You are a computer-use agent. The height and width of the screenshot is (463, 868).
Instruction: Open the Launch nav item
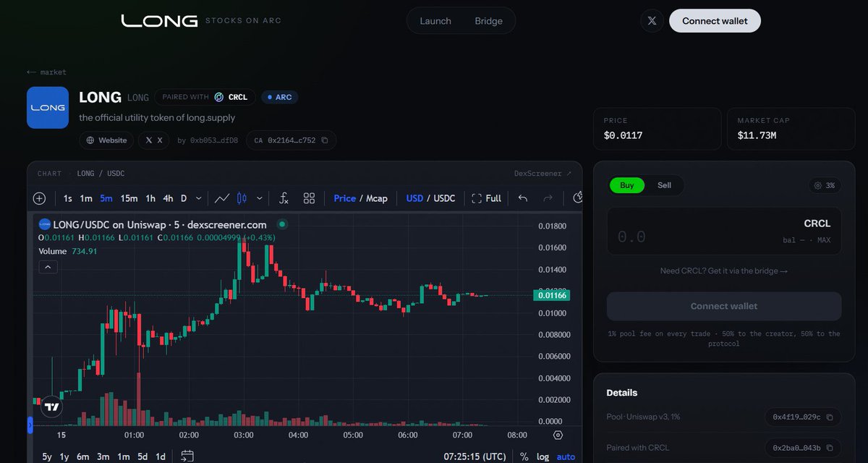click(x=435, y=21)
